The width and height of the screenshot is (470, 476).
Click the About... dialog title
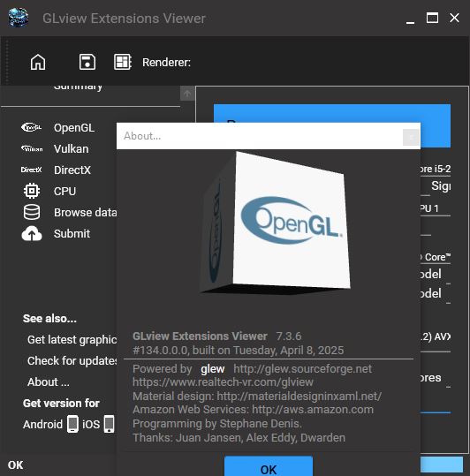[x=142, y=136]
